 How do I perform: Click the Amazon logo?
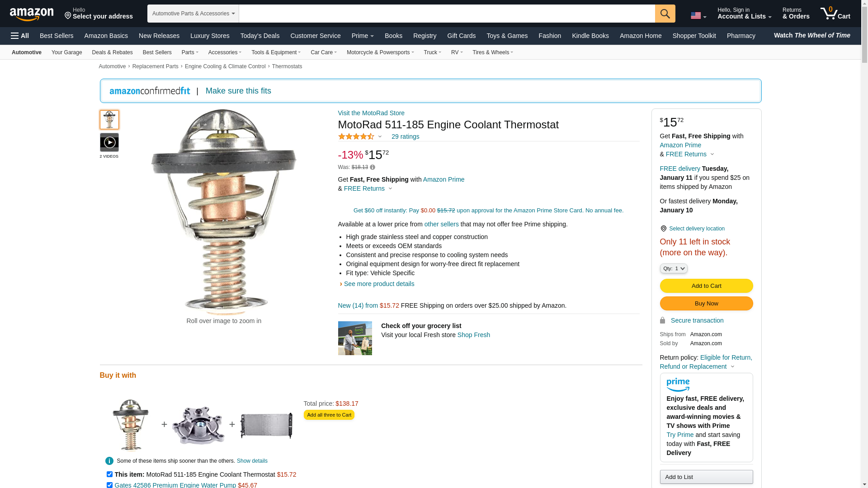pos(32,14)
